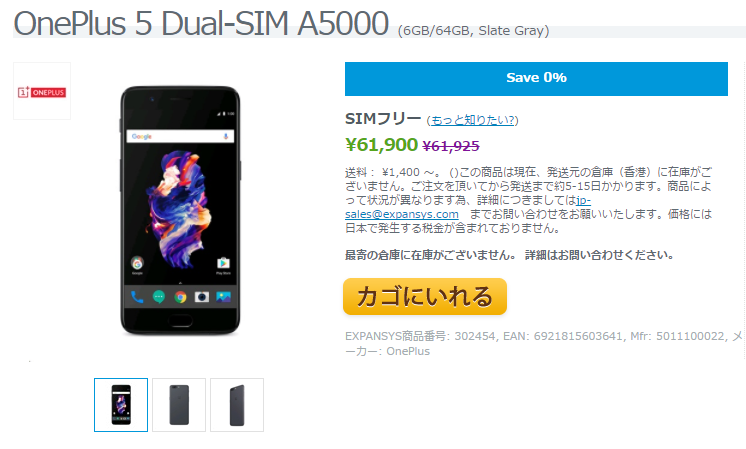Open the もっと知りたい? link

(472, 120)
